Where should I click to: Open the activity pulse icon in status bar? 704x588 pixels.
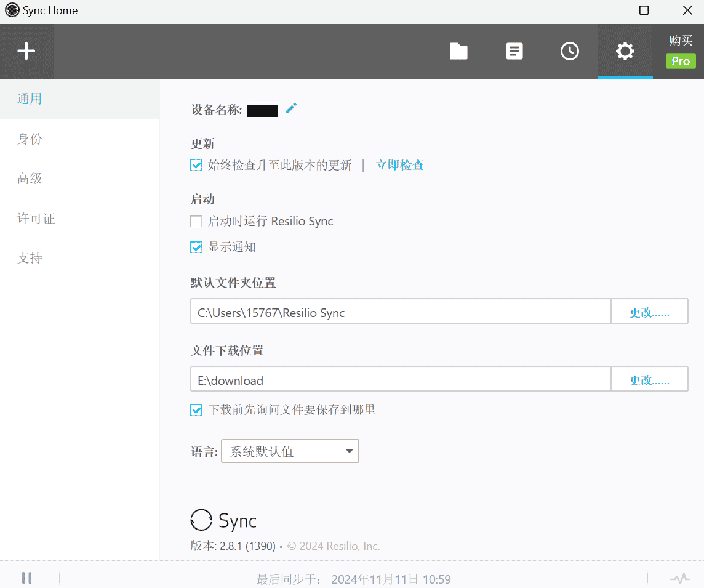[x=680, y=578]
